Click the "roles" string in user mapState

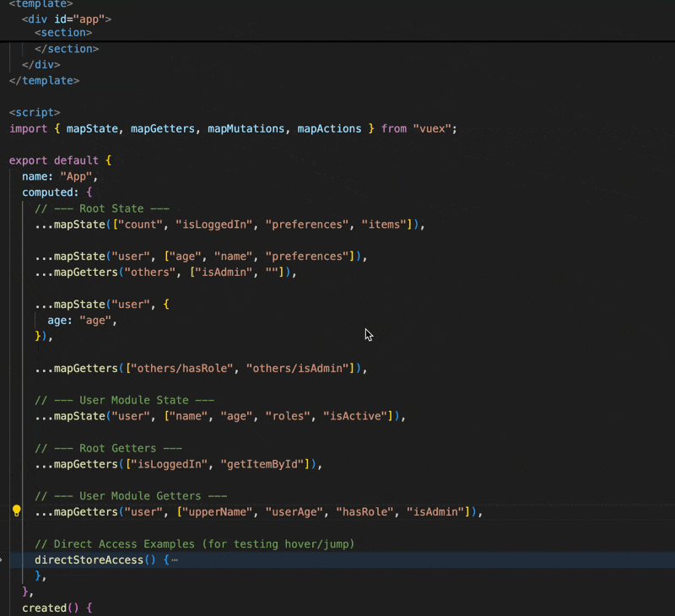[288, 416]
